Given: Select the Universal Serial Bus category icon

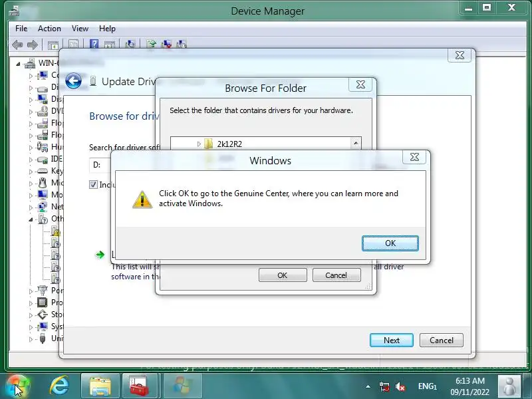Looking at the screenshot, I should pyautogui.click(x=43, y=338).
